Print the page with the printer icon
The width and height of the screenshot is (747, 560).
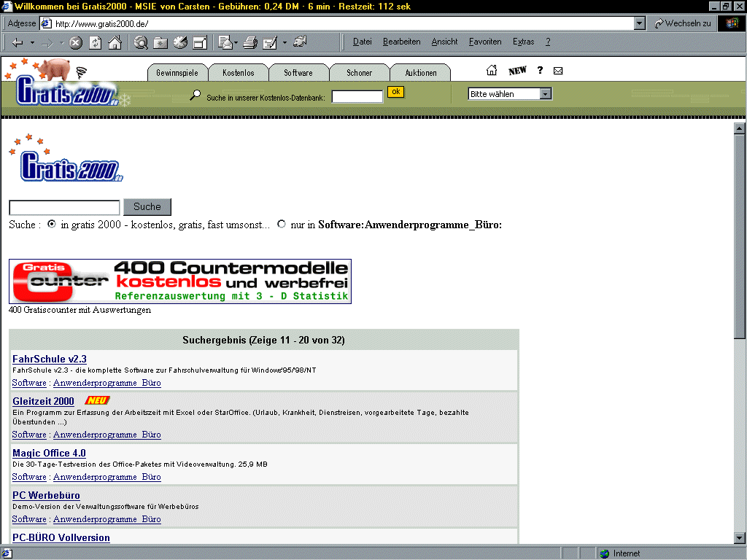pyautogui.click(x=250, y=43)
